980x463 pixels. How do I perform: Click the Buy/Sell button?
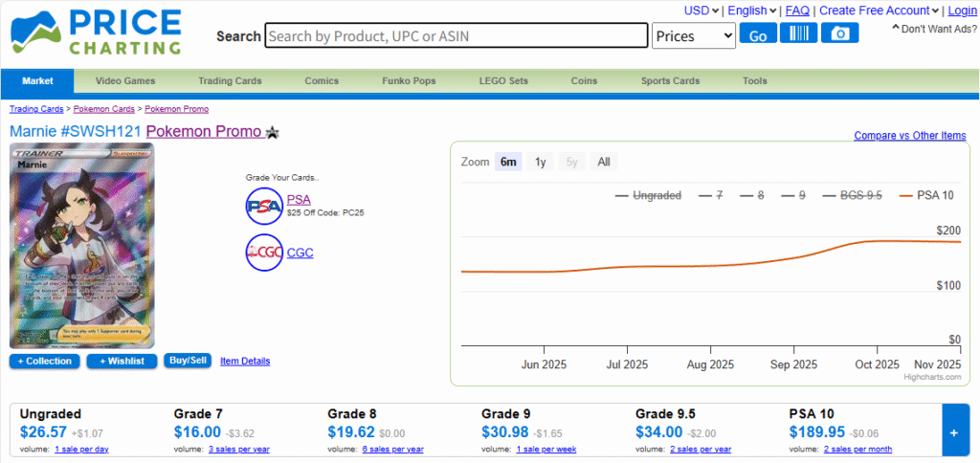(187, 361)
